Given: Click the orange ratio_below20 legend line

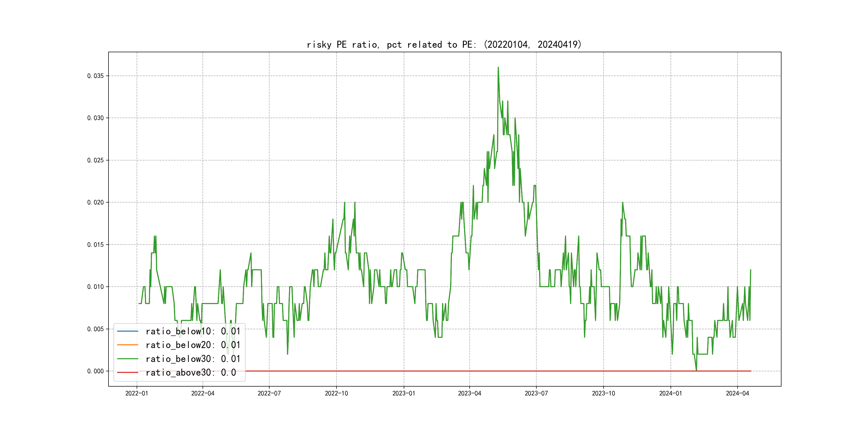Looking at the screenshot, I should [127, 345].
